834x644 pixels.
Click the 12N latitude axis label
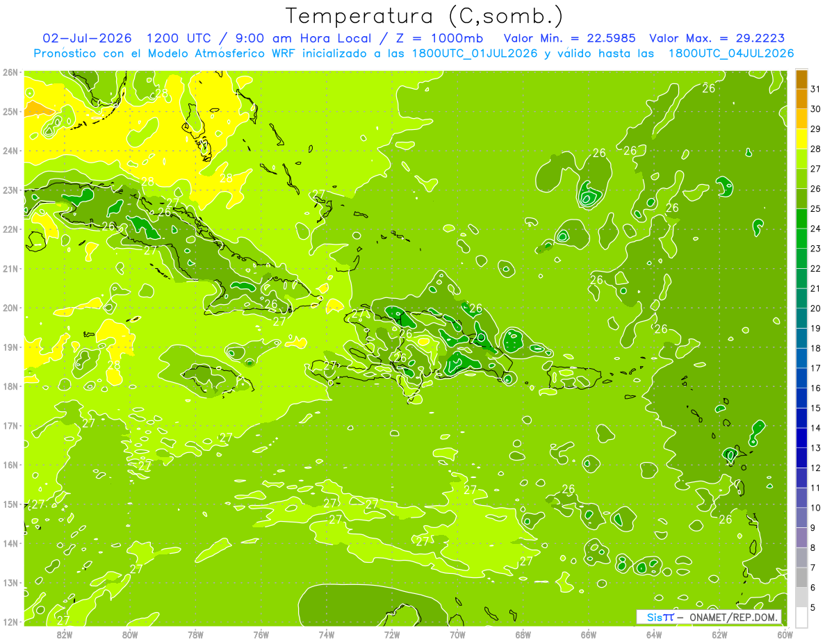tap(10, 622)
